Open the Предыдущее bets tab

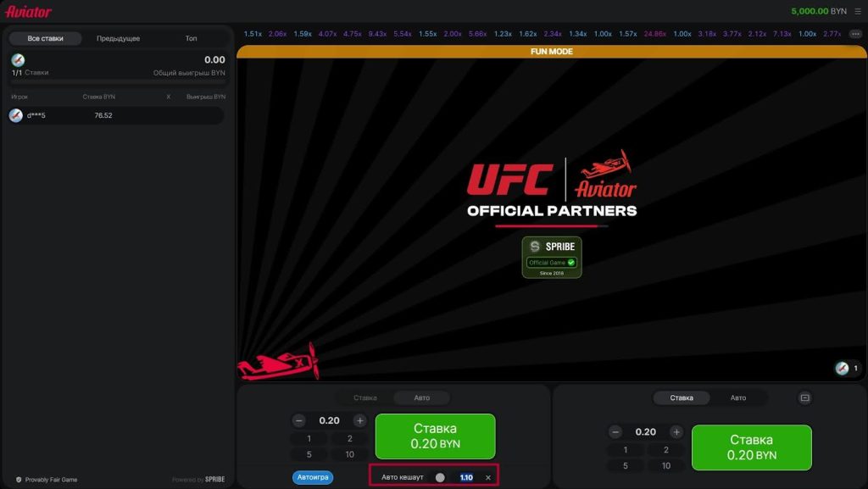(118, 38)
